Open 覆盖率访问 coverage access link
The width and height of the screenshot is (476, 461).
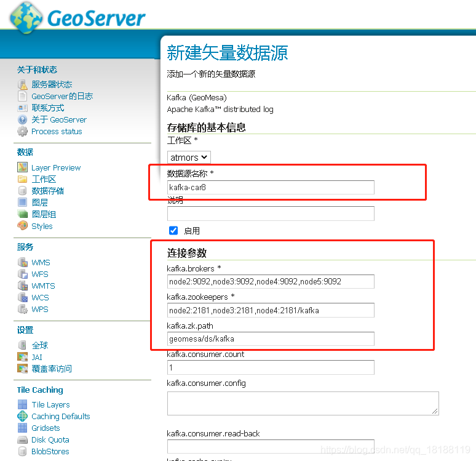(52, 369)
